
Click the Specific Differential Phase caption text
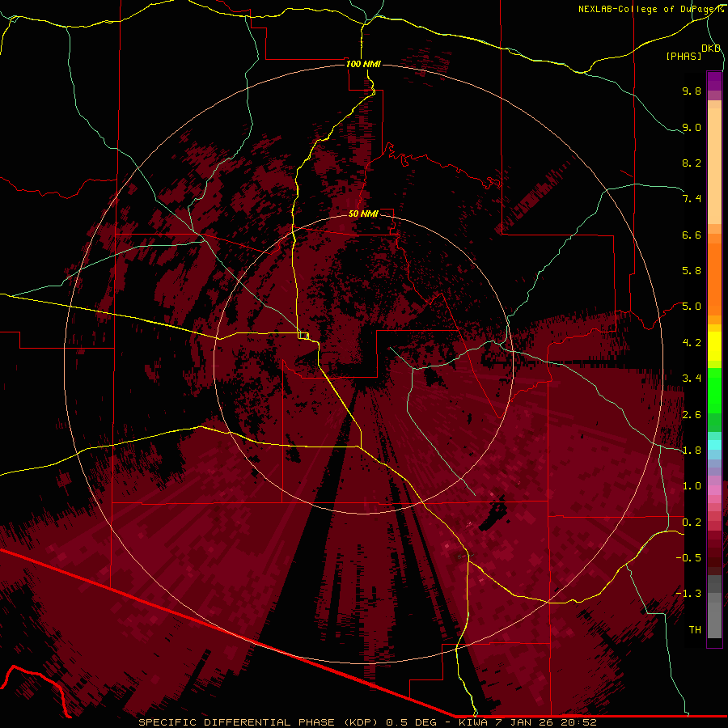pos(367,722)
